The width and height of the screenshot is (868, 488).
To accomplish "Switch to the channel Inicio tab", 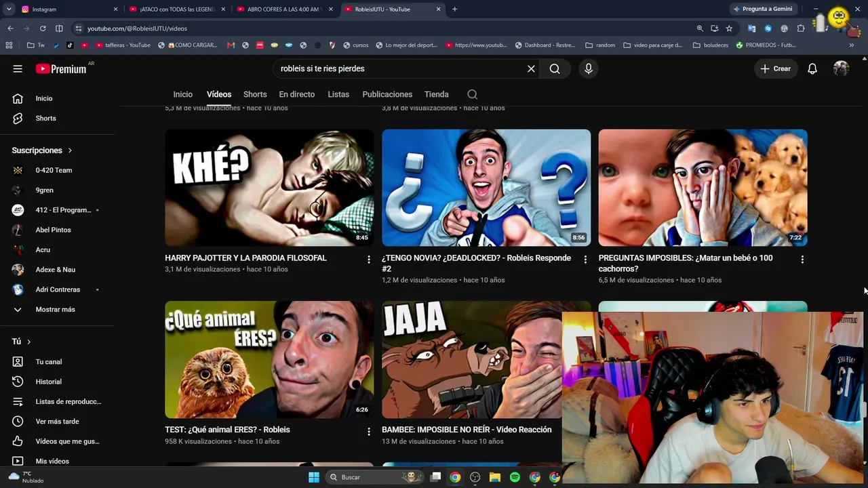I will point(182,94).
